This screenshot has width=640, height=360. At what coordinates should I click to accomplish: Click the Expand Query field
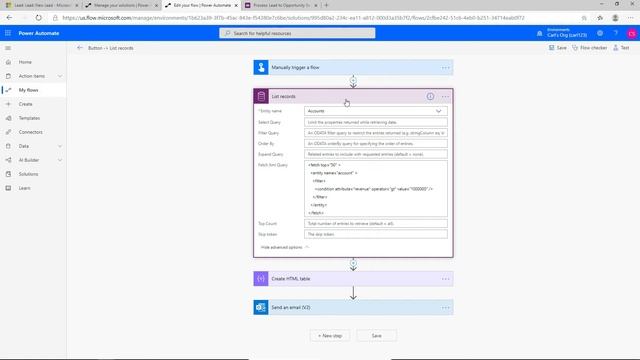[x=376, y=154]
